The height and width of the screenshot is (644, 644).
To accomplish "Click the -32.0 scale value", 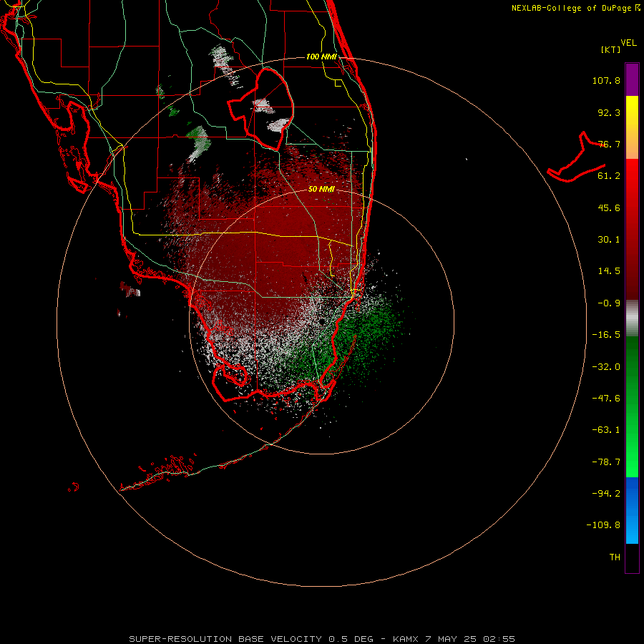I will click(x=606, y=367).
